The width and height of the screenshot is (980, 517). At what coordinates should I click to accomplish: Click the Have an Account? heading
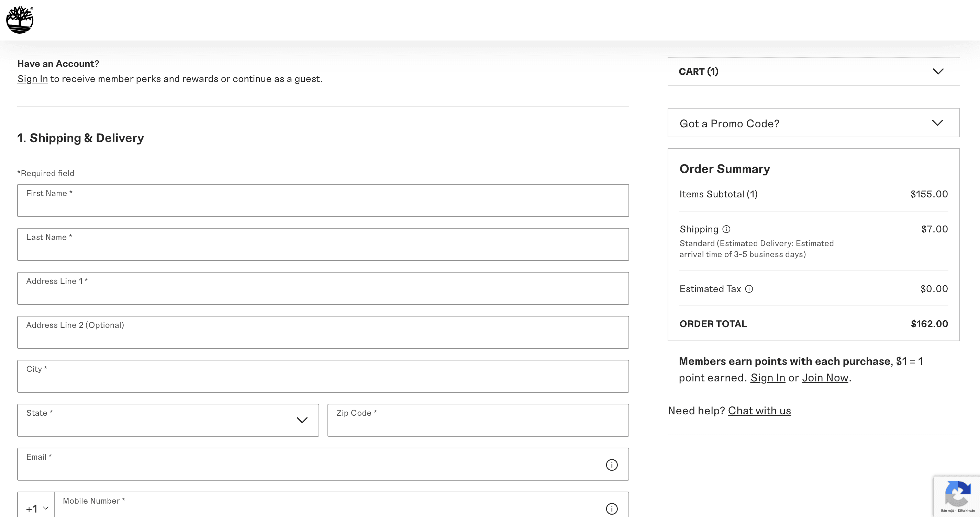(58, 64)
